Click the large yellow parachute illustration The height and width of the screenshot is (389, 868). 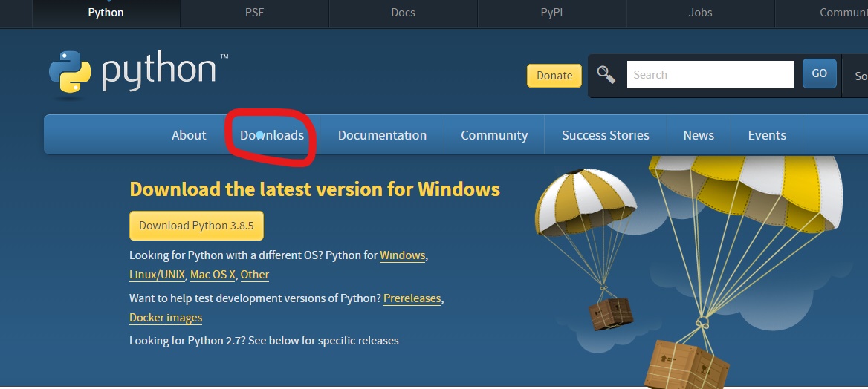(745, 271)
